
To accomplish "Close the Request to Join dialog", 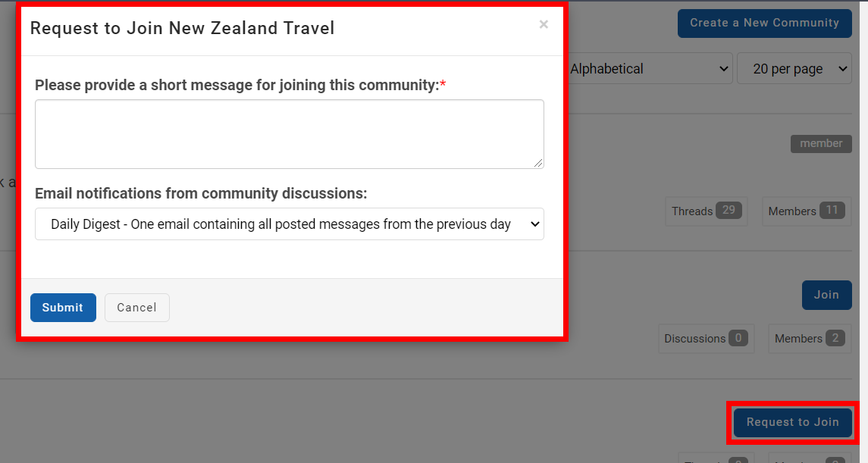I will [544, 25].
